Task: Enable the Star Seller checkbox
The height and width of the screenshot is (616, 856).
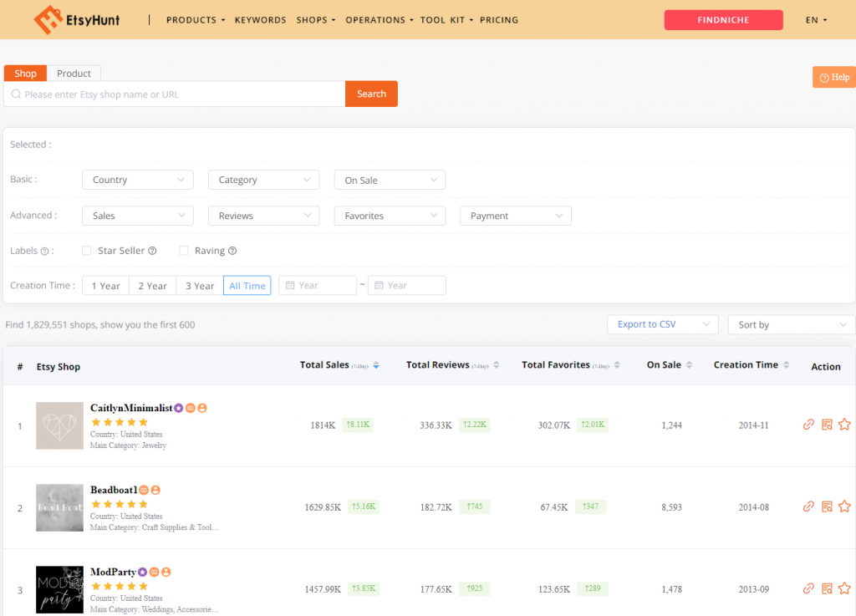Action: [x=87, y=251]
